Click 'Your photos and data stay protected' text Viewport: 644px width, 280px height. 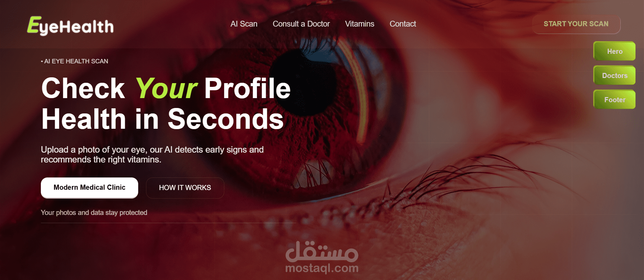tap(94, 213)
